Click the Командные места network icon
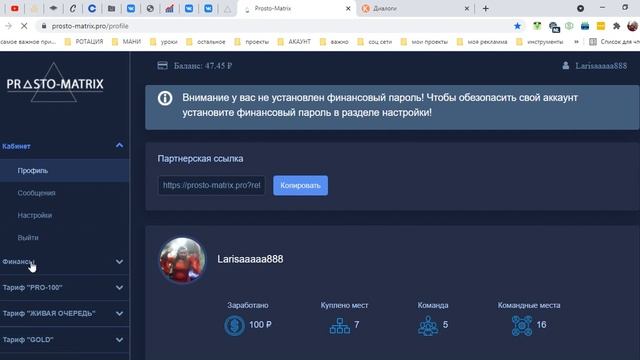Image resolution: width=640 pixels, height=360 pixels. [x=522, y=325]
